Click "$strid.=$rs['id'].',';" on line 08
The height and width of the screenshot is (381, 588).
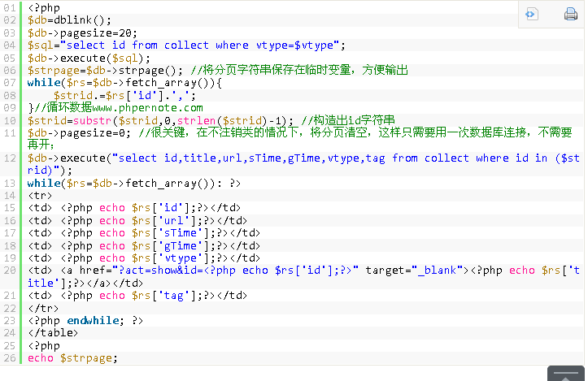pyautogui.click(x=124, y=96)
